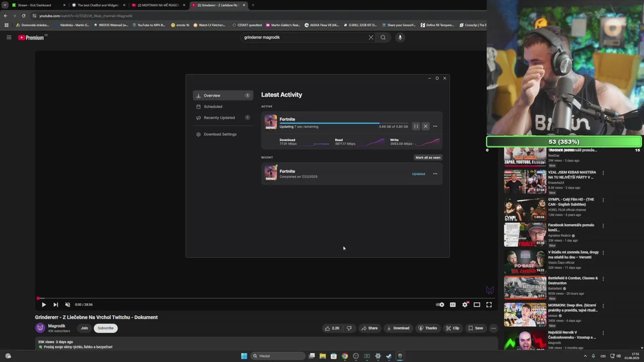Open the CESNET speedtest bookmark

[247, 25]
